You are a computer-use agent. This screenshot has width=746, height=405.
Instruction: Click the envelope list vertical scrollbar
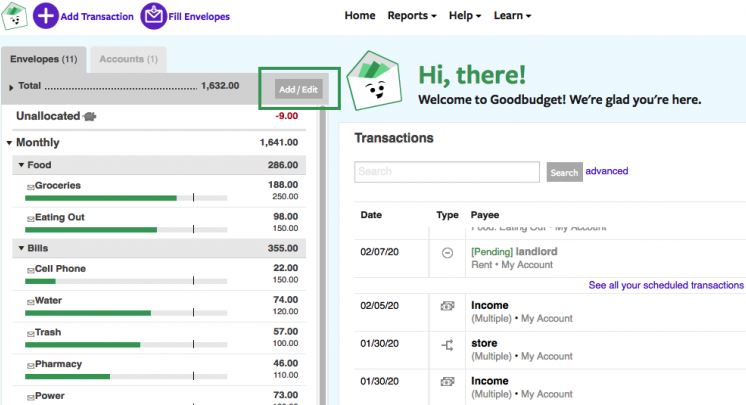pyautogui.click(x=323, y=257)
